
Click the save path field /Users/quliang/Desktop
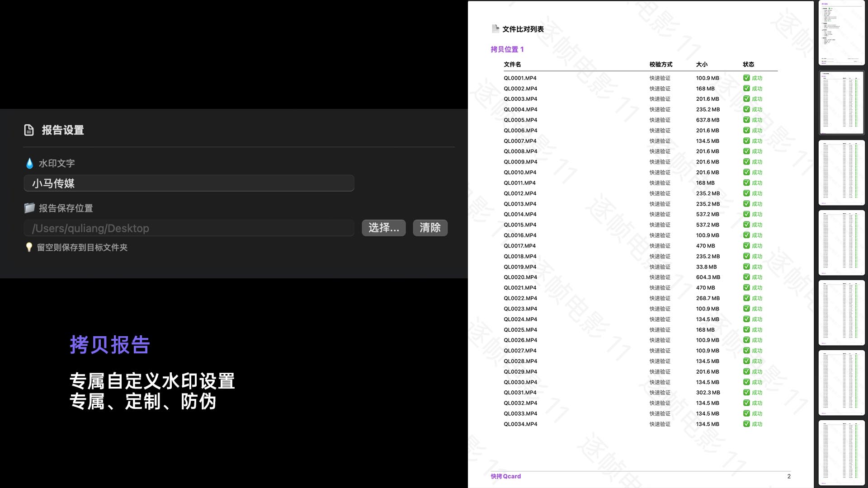189,228
